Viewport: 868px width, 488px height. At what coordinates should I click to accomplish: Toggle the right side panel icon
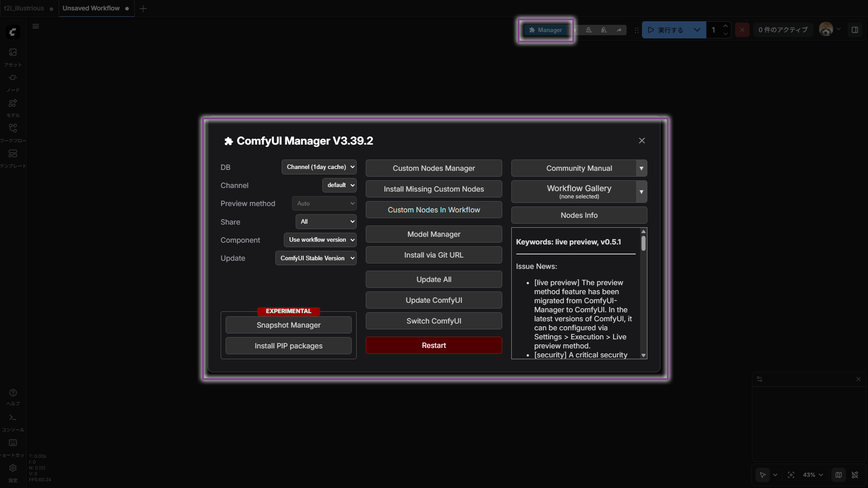[x=855, y=30]
